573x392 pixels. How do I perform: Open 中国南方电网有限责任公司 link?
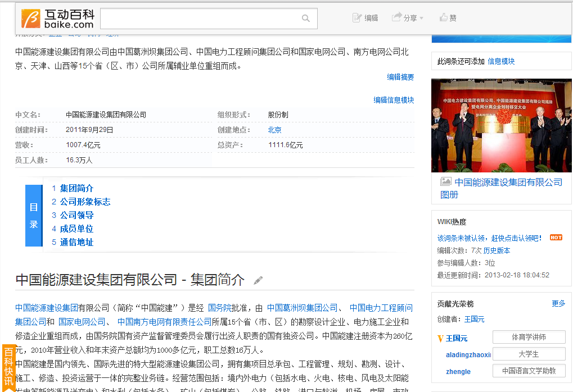164,322
